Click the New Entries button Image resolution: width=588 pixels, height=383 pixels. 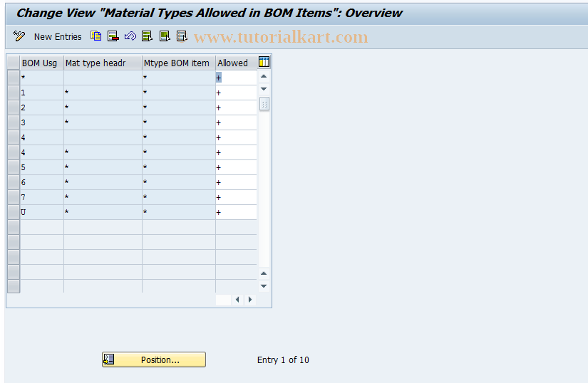(58, 37)
